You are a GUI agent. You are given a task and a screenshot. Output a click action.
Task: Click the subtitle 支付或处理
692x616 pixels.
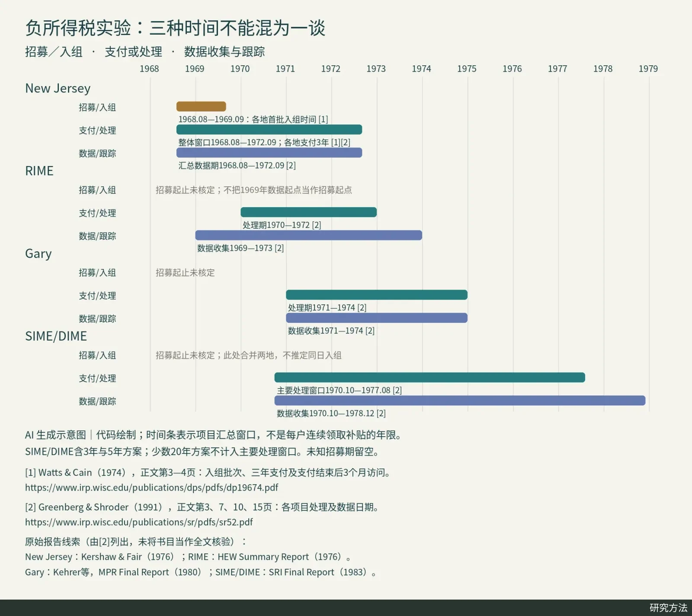click(134, 52)
